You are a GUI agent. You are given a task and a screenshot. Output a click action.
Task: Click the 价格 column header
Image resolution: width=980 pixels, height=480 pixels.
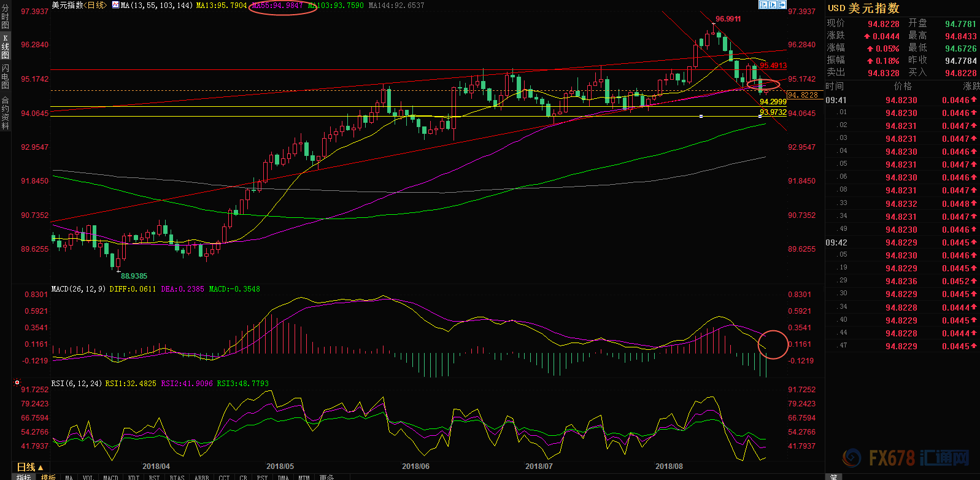point(903,87)
